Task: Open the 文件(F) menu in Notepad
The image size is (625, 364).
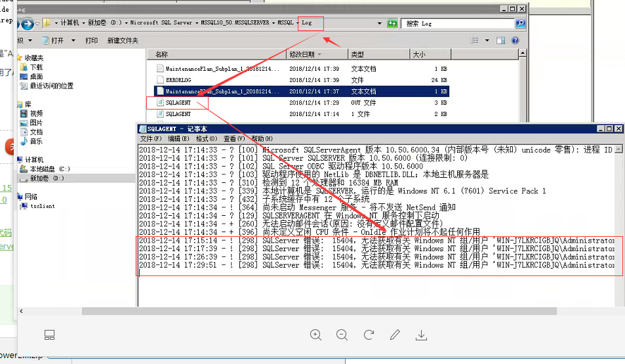Action: [151, 139]
